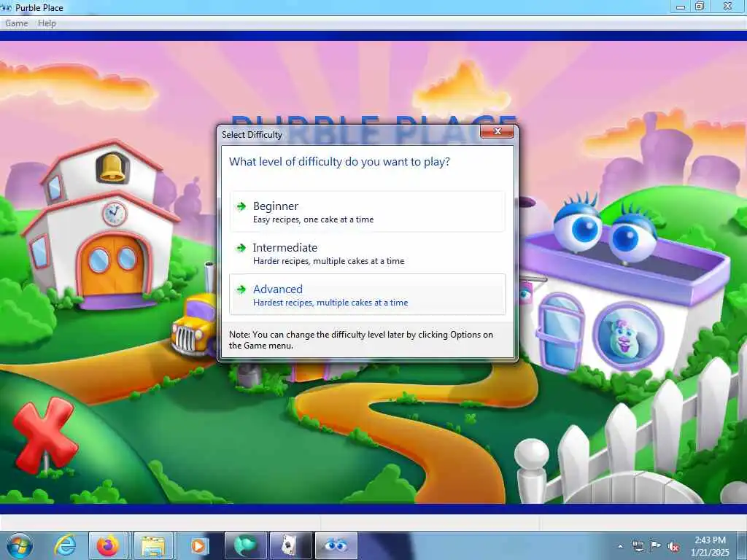Click the bell on the schoolhouse tower
Viewport: 747px width, 560px height.
(x=112, y=168)
